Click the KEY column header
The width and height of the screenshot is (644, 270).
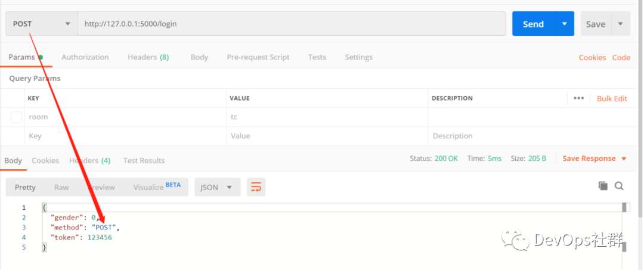(33, 98)
